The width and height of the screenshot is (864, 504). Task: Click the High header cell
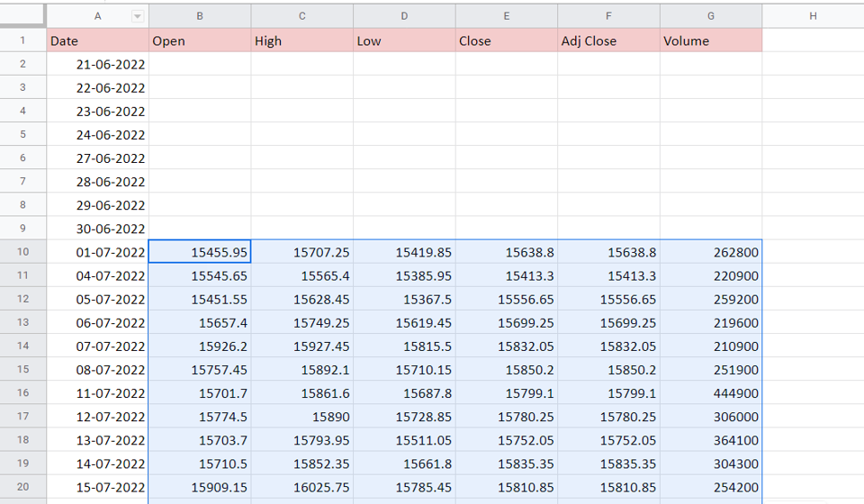[302, 40]
